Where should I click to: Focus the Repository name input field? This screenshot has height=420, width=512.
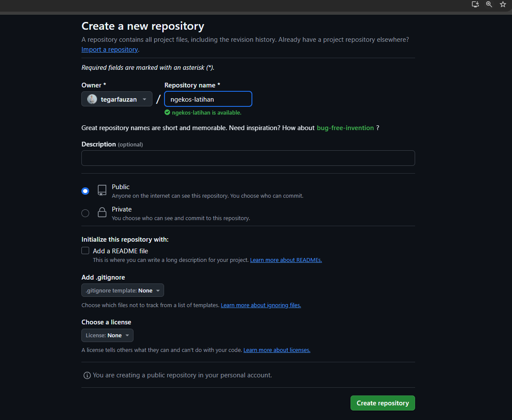click(208, 99)
